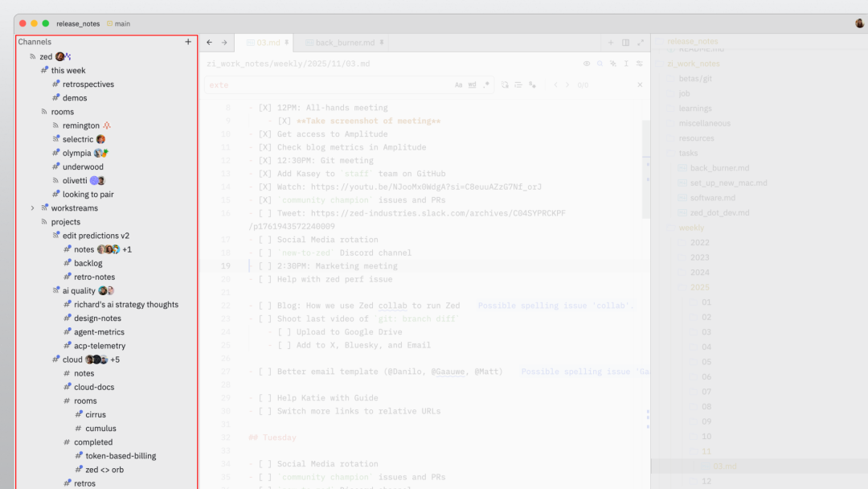The height and width of the screenshot is (489, 868).
Task: Click the user avatar in the title bar
Action: pos(859,23)
